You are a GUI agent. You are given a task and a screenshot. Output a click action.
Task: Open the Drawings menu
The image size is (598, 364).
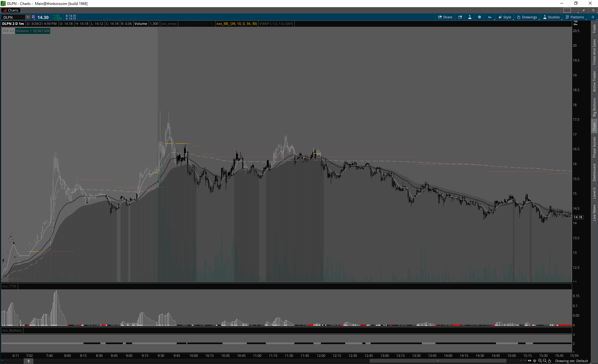pyautogui.click(x=527, y=17)
